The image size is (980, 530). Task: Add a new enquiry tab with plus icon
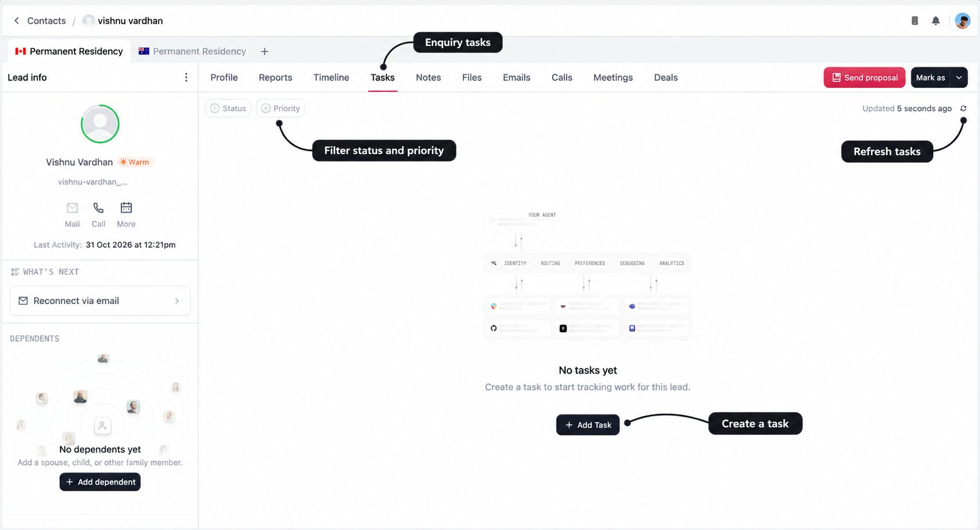pyautogui.click(x=264, y=51)
